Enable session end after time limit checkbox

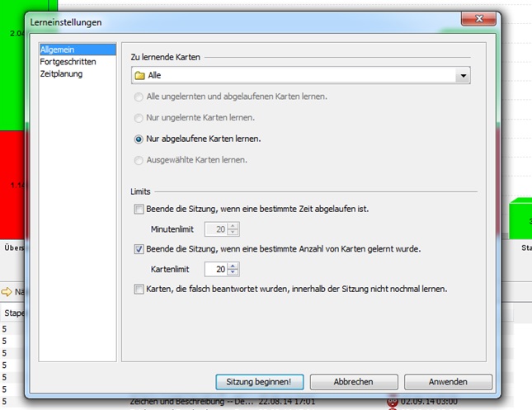click(x=139, y=209)
